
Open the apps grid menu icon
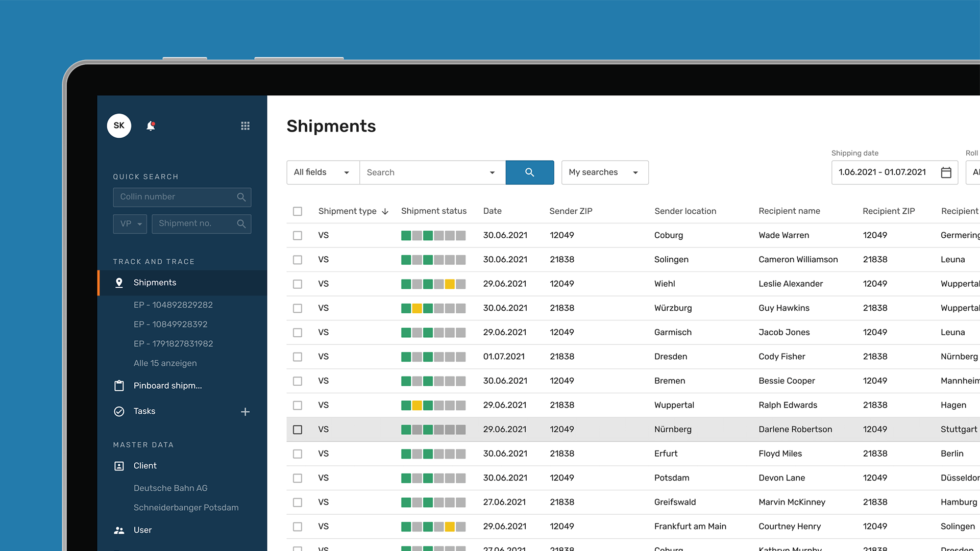point(245,126)
